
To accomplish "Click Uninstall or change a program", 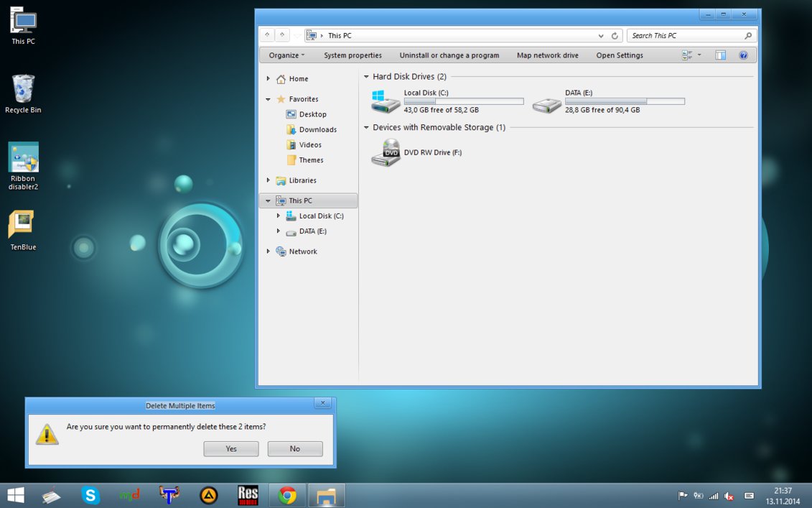I will pyautogui.click(x=449, y=55).
